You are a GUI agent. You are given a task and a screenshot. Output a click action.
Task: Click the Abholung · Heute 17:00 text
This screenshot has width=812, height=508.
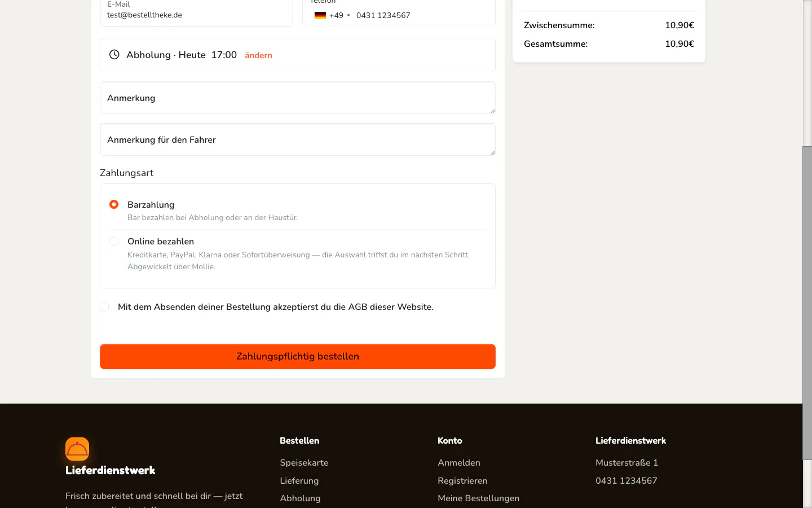[x=182, y=55]
